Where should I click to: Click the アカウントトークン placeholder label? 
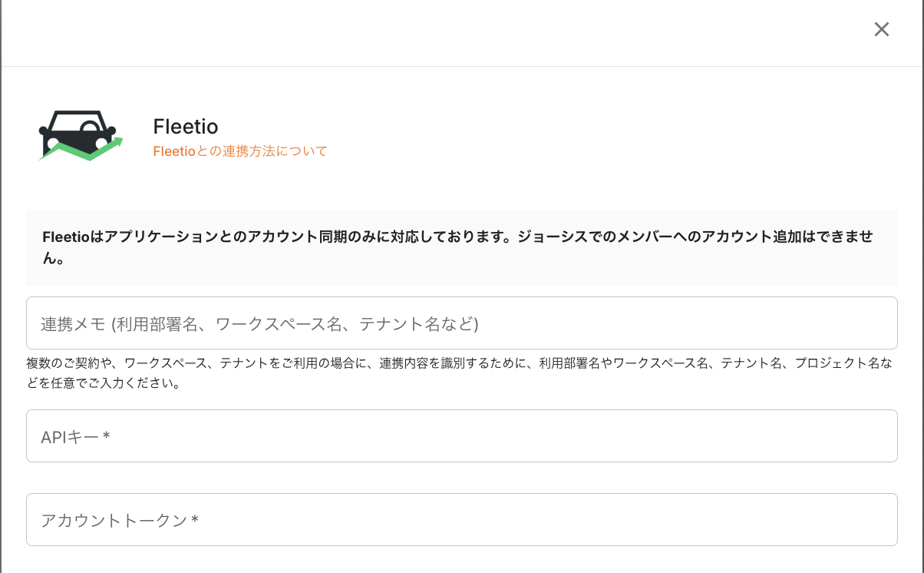(x=114, y=521)
